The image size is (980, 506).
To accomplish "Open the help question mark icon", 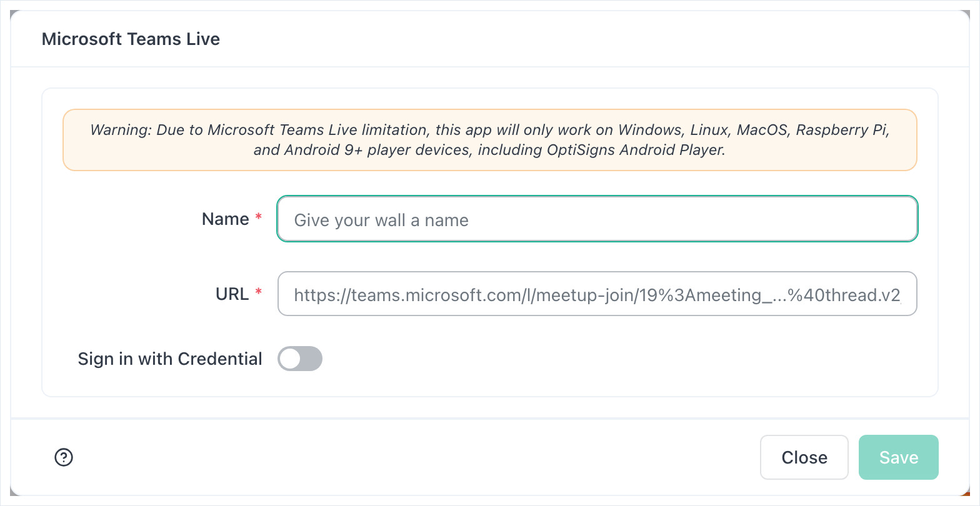I will tap(64, 457).
